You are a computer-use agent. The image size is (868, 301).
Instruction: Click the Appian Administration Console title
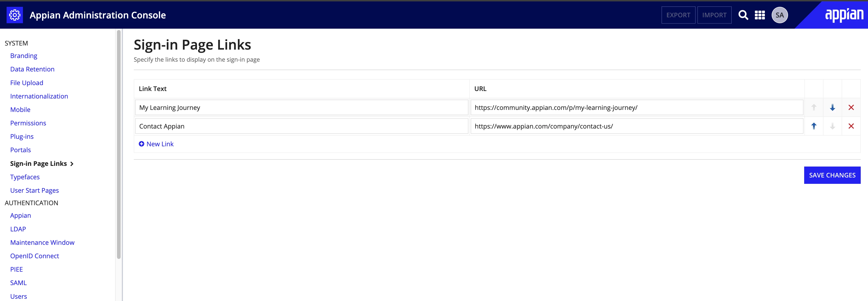[98, 15]
